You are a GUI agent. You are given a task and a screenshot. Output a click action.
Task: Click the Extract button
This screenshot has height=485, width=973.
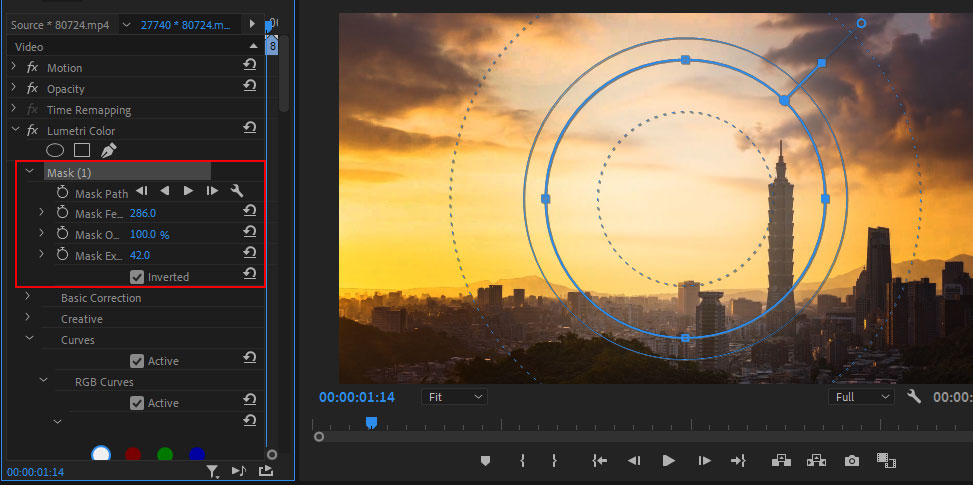[x=816, y=460]
